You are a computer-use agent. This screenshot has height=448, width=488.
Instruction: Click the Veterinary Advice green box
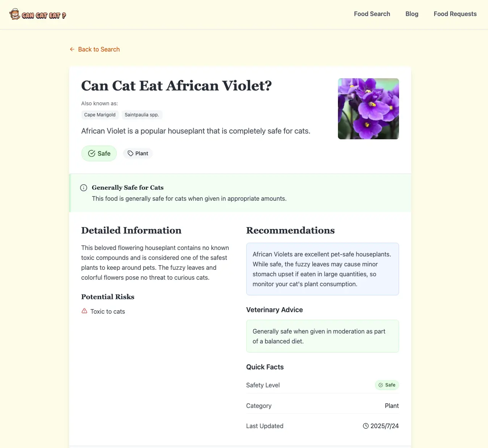323,336
